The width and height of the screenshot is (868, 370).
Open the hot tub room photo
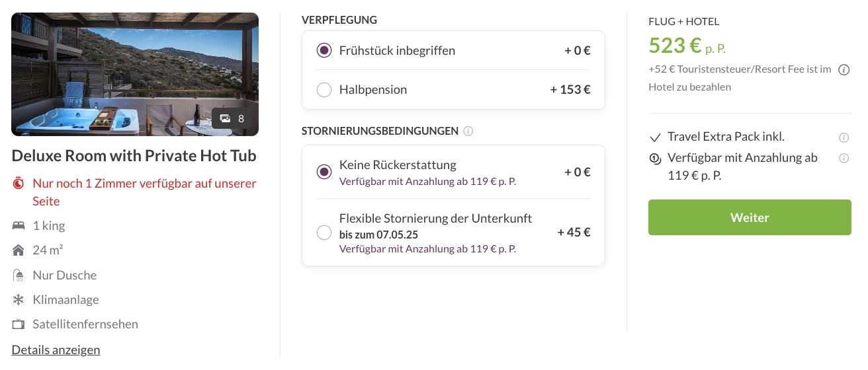(135, 74)
